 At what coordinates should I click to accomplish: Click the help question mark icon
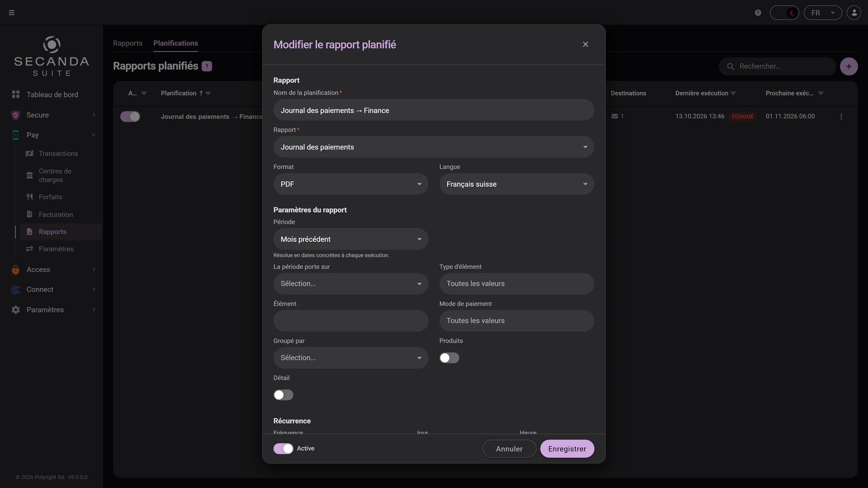click(758, 13)
